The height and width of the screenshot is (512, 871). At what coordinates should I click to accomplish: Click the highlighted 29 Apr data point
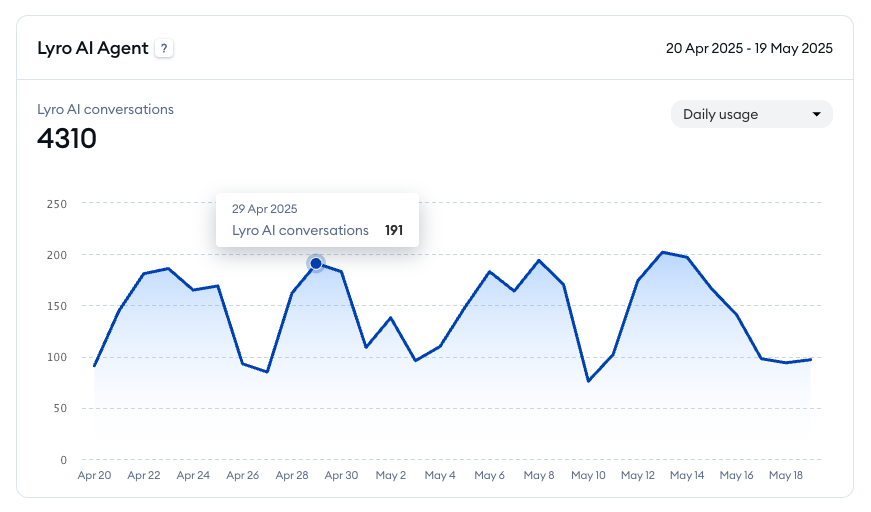[316, 263]
